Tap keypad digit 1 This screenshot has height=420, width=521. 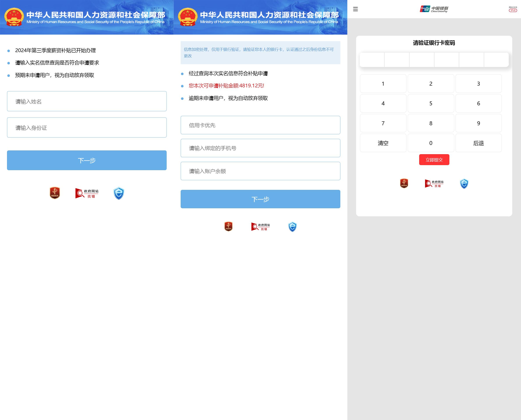383,83
